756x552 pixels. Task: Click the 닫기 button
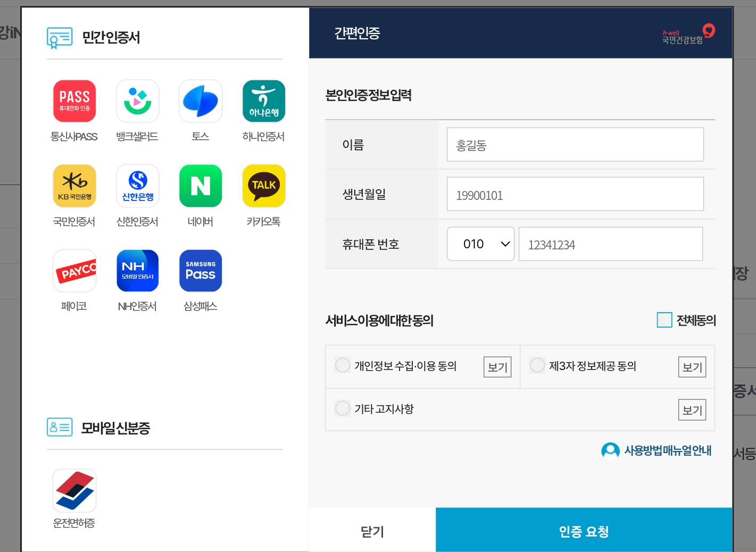372,531
